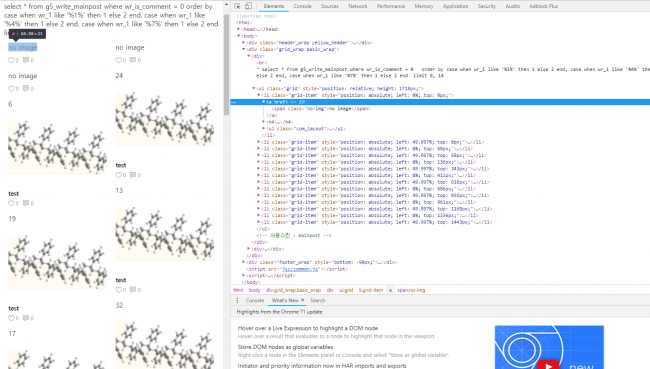Collapse the body element node
The image size is (650, 369).
pyautogui.click(x=238, y=36)
